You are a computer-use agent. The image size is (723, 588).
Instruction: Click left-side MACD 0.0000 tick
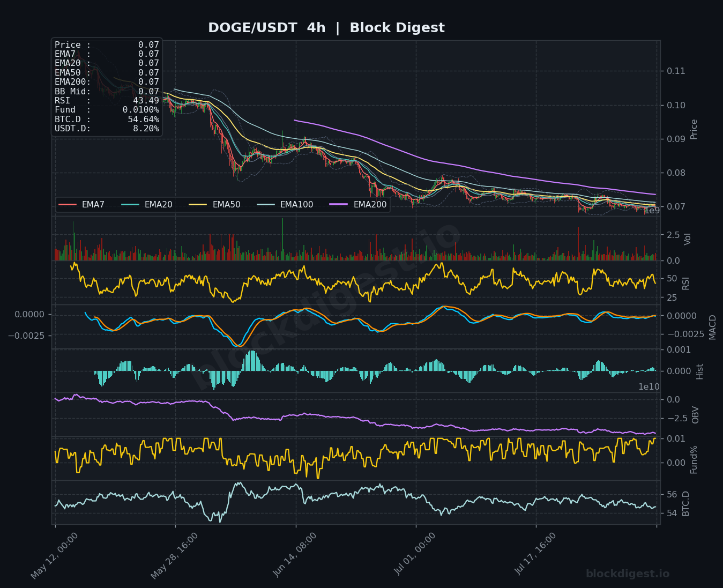(30, 314)
